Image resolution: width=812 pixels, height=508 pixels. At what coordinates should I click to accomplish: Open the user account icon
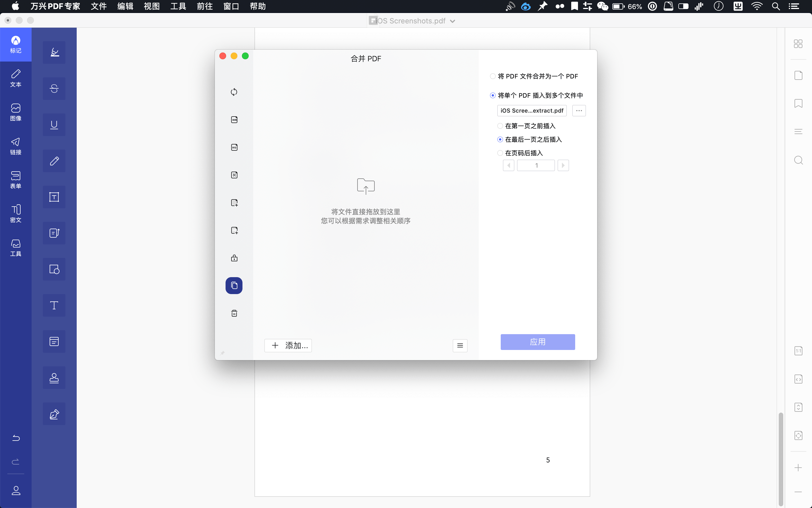pyautogui.click(x=16, y=491)
